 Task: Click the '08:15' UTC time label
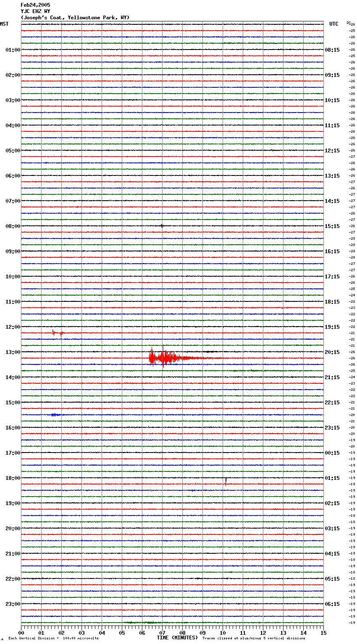332,50
